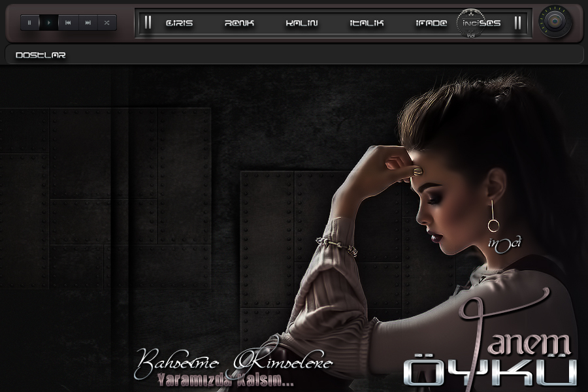Toggle KALIN bold formatting
The width and height of the screenshot is (588, 392).
point(302,23)
